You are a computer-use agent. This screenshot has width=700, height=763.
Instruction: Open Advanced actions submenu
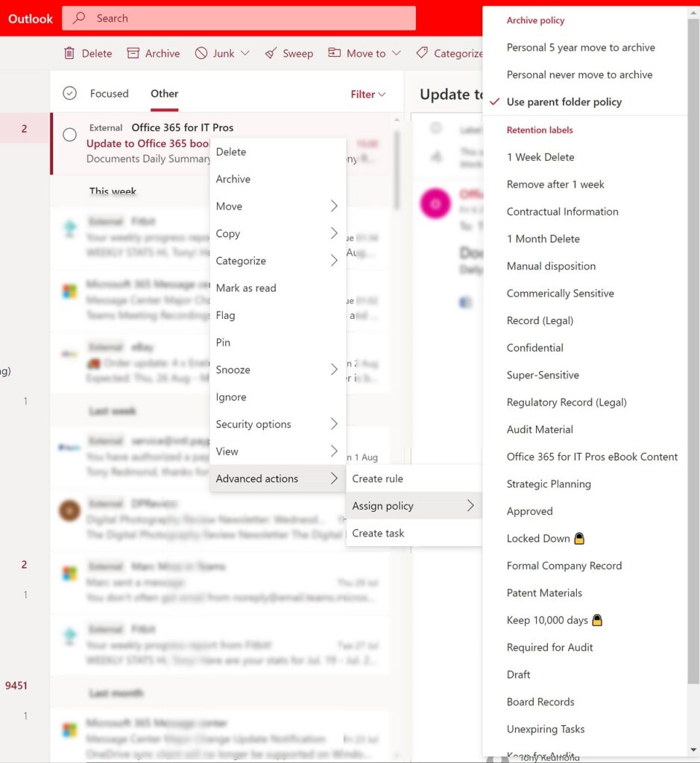click(278, 479)
